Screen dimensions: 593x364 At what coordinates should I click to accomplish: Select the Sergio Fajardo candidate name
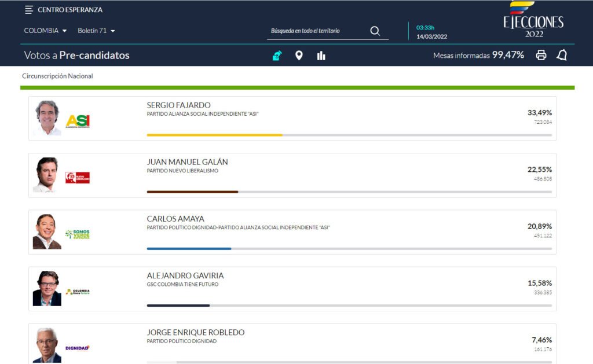click(x=178, y=105)
